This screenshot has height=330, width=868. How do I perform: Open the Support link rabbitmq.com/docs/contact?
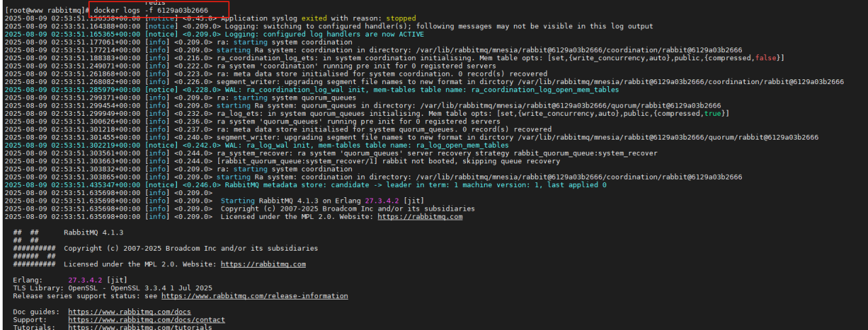[x=146, y=320]
